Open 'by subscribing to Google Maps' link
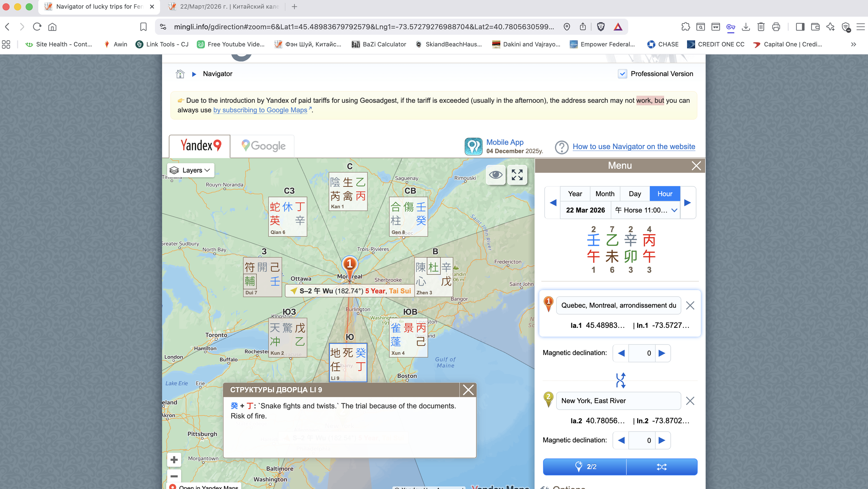Image resolution: width=868 pixels, height=489 pixels. point(260,110)
